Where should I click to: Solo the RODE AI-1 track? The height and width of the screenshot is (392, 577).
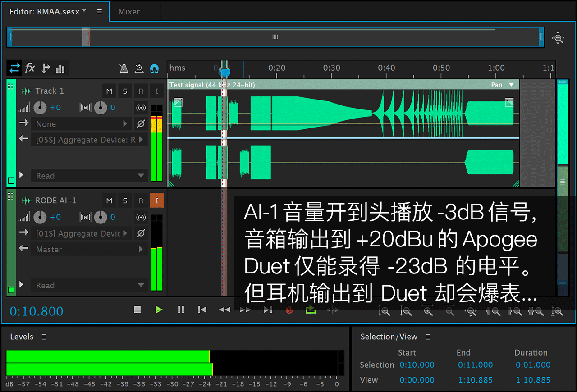coord(125,201)
